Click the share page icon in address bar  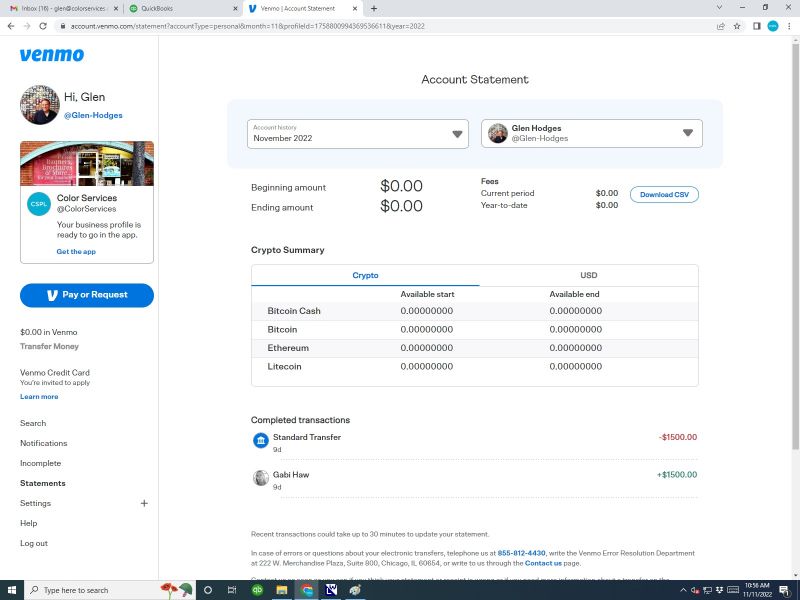[x=720, y=26]
